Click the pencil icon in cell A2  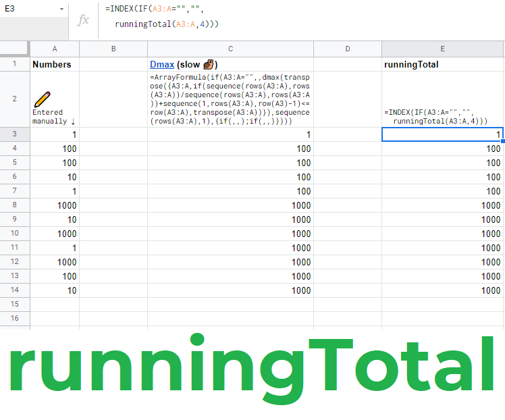coord(42,99)
